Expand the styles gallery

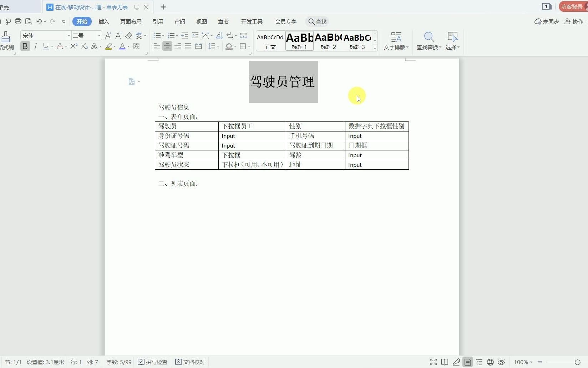tap(375, 48)
